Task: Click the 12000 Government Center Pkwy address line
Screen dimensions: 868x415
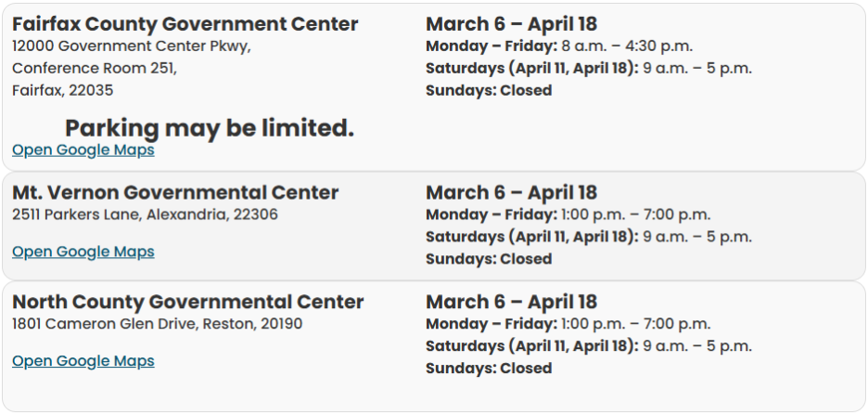Action: [x=132, y=45]
